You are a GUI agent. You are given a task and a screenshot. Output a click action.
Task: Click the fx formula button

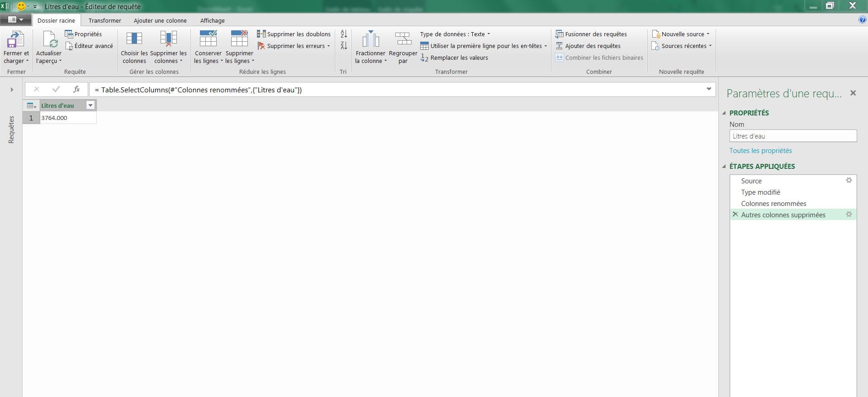click(76, 89)
